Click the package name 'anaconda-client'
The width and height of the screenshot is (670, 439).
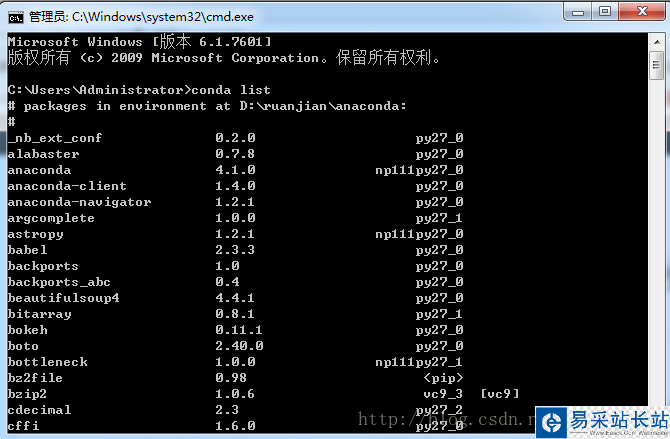[67, 186]
